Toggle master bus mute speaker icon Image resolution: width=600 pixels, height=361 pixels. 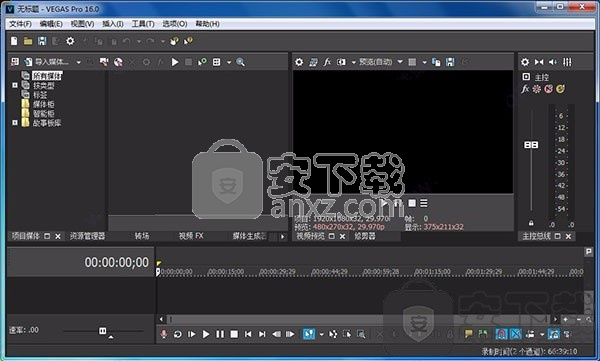[x=553, y=62]
